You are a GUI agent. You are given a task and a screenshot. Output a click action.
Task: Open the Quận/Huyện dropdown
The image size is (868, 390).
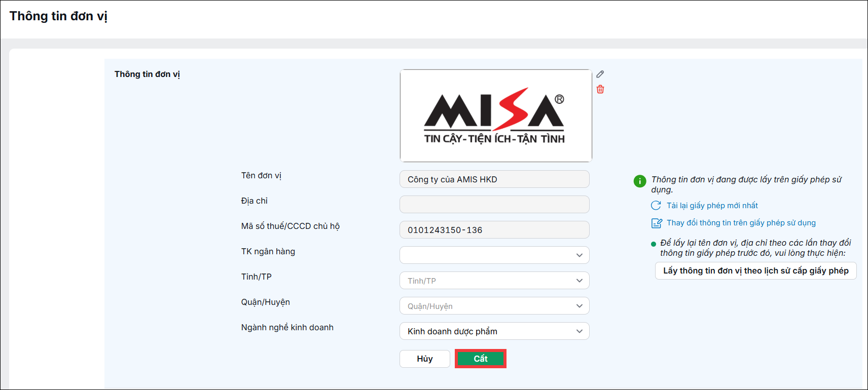[494, 306]
